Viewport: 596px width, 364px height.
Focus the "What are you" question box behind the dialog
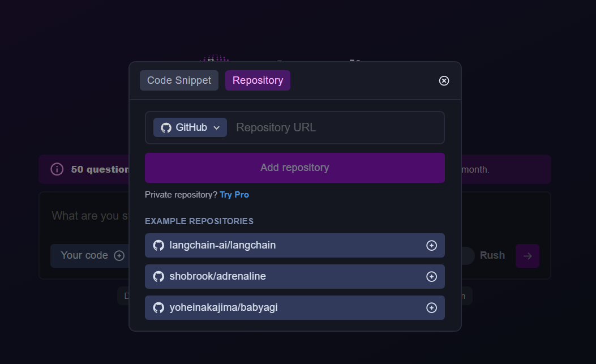point(89,216)
